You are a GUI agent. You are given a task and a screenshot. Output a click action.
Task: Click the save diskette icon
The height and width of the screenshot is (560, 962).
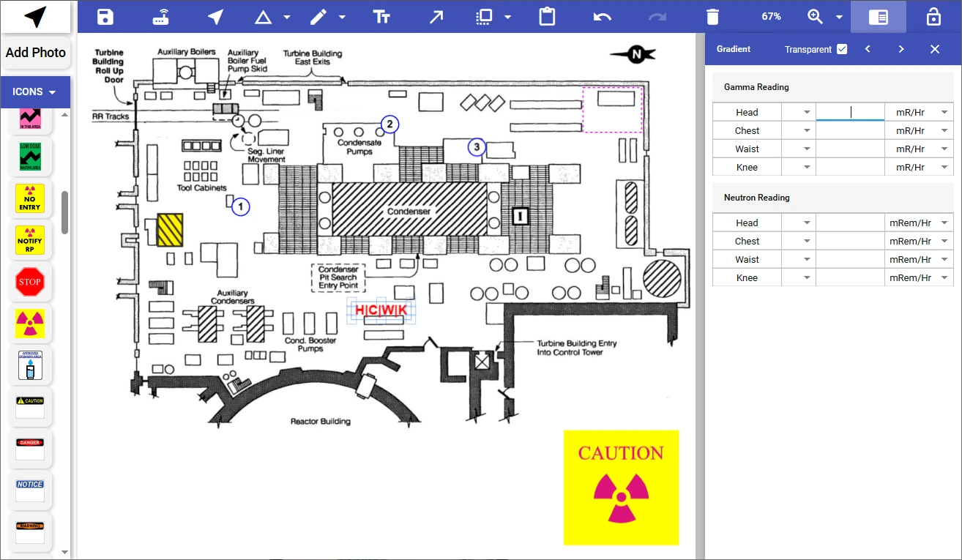105,17
